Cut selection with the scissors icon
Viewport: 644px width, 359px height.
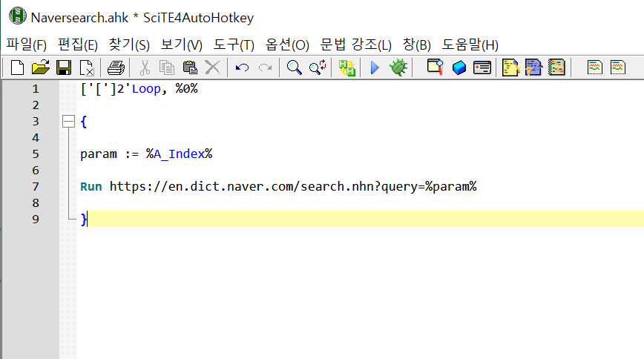coord(145,67)
